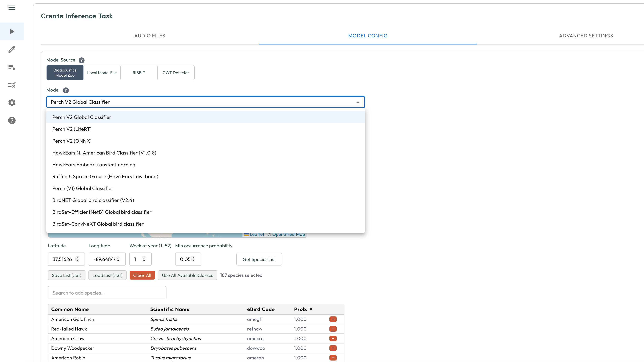Click the Search to add species box

107,293
